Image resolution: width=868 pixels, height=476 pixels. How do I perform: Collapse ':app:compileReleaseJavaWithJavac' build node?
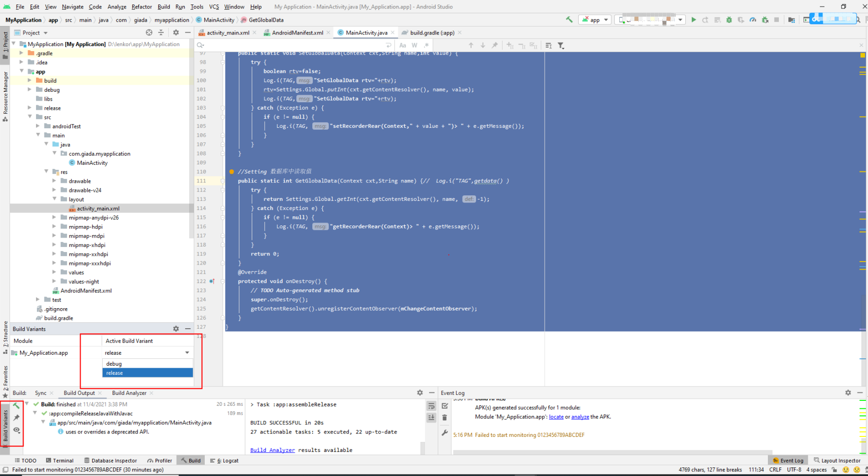point(35,413)
